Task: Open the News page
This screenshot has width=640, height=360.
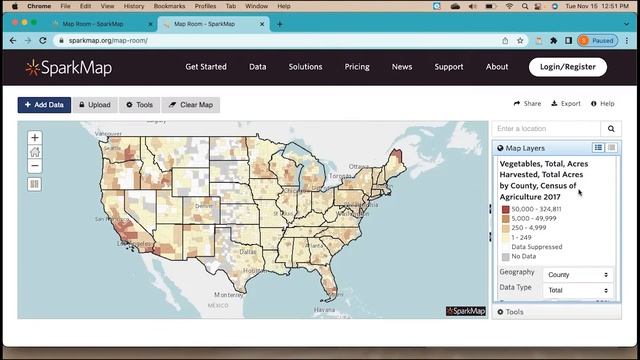Action: click(x=402, y=67)
